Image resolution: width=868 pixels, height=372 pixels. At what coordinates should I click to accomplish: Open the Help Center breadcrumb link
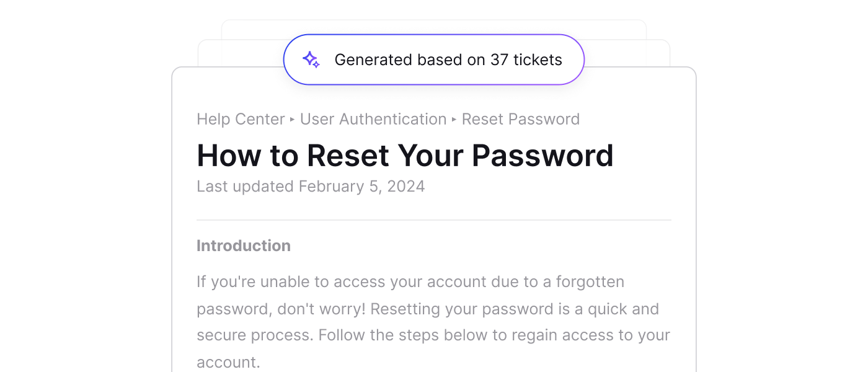(241, 119)
